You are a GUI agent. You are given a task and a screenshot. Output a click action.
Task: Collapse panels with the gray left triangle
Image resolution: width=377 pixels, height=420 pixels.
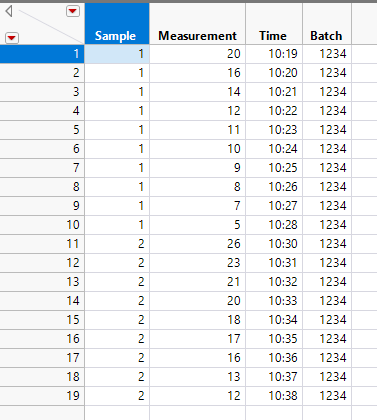pyautogui.click(x=9, y=11)
